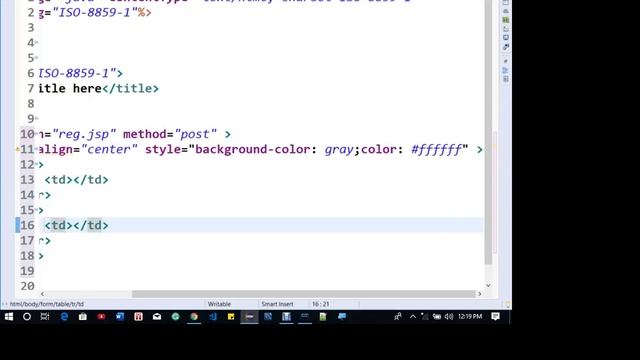Collapse the row fold at line 12
Image resolution: width=640 pixels, height=360 pixels.
coord(36,164)
